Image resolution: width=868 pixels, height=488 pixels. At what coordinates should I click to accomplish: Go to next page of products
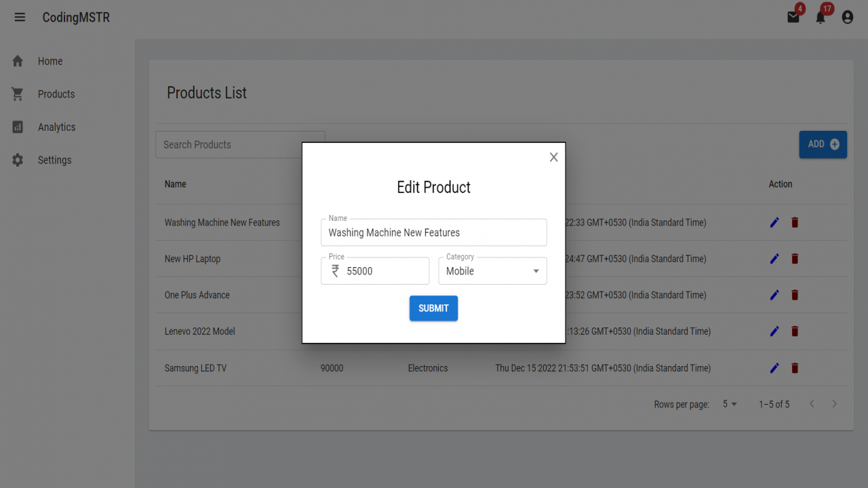(x=834, y=404)
